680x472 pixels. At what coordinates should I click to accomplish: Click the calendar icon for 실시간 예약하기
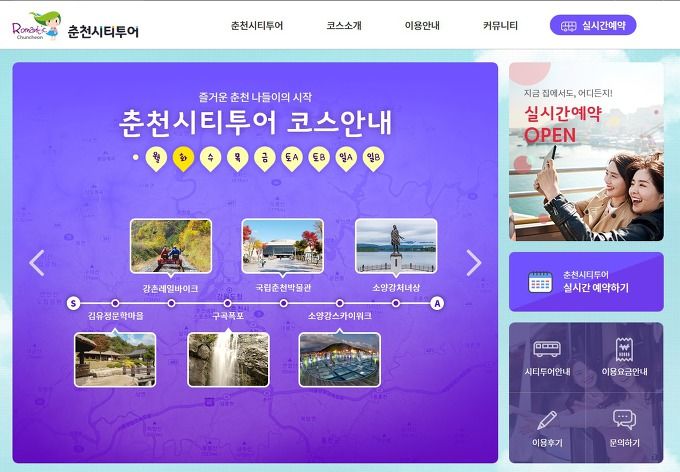pos(540,282)
